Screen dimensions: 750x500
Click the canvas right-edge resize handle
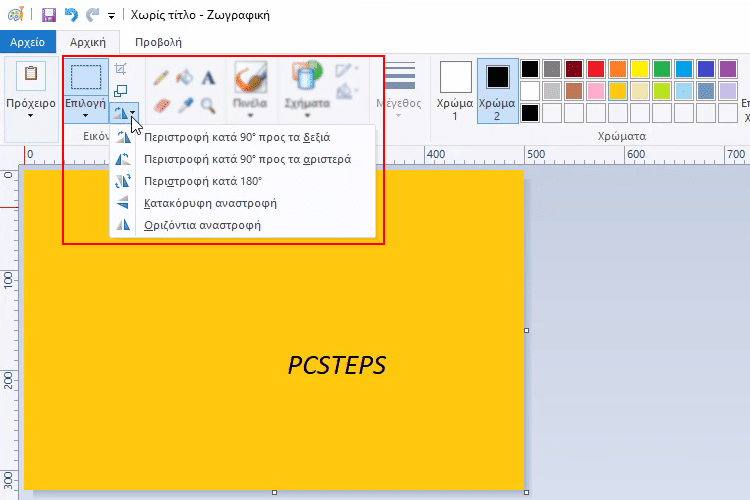pyautogui.click(x=527, y=330)
